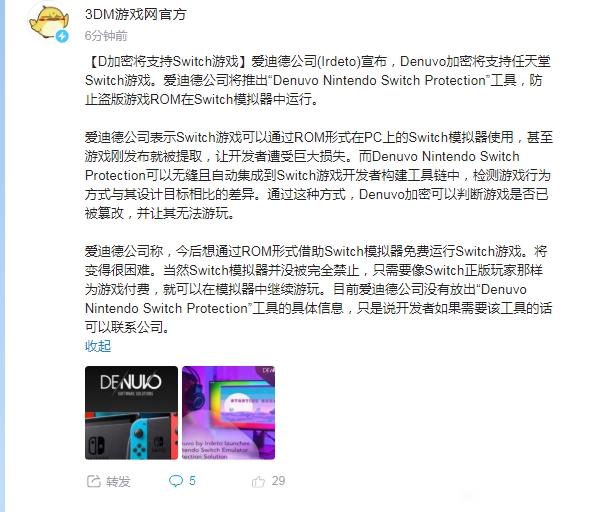Open the purple gaming monitor thumbnail
The width and height of the screenshot is (590, 512).
pyautogui.click(x=228, y=413)
